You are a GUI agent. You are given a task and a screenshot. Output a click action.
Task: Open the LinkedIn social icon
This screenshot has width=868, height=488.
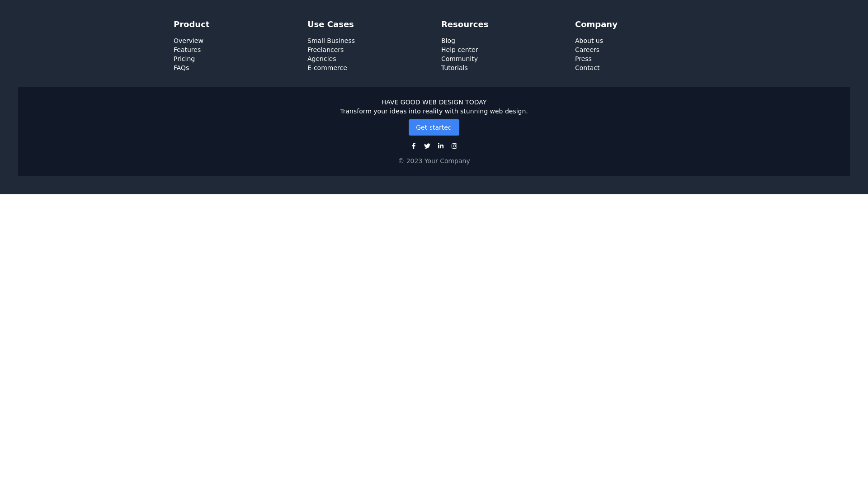tap(441, 146)
